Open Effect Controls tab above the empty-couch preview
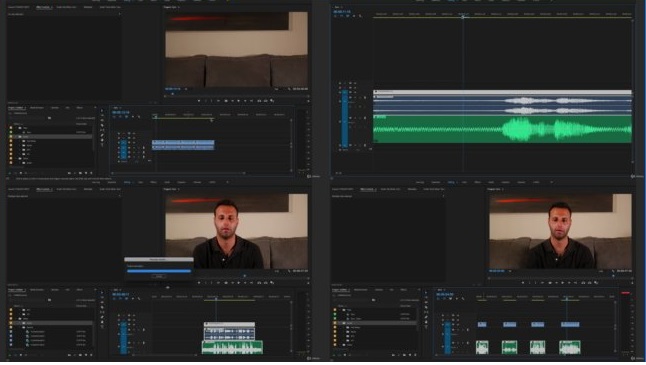Image resolution: width=646 pixels, height=365 pixels. pos(43,7)
